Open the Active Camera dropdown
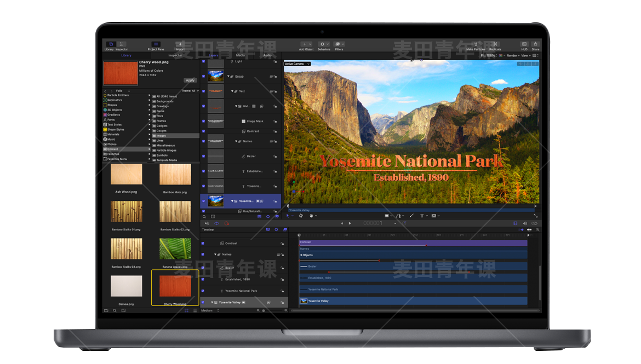This screenshot has height=364, width=641. click(x=297, y=63)
